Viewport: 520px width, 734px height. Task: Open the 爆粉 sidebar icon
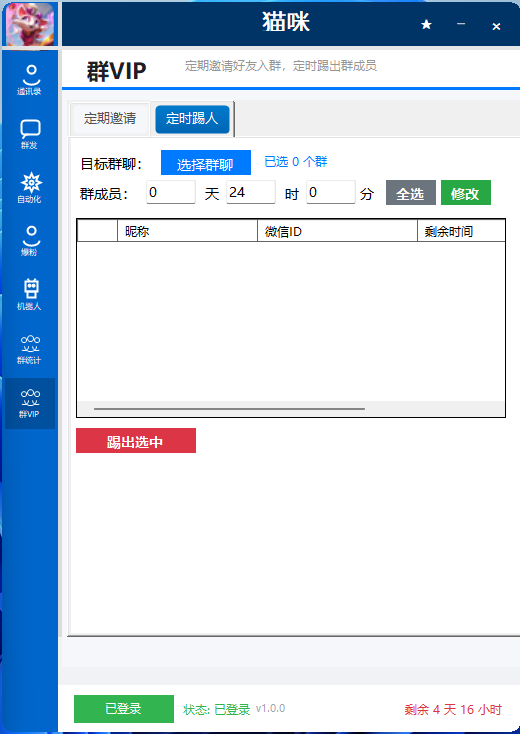[x=29, y=241]
